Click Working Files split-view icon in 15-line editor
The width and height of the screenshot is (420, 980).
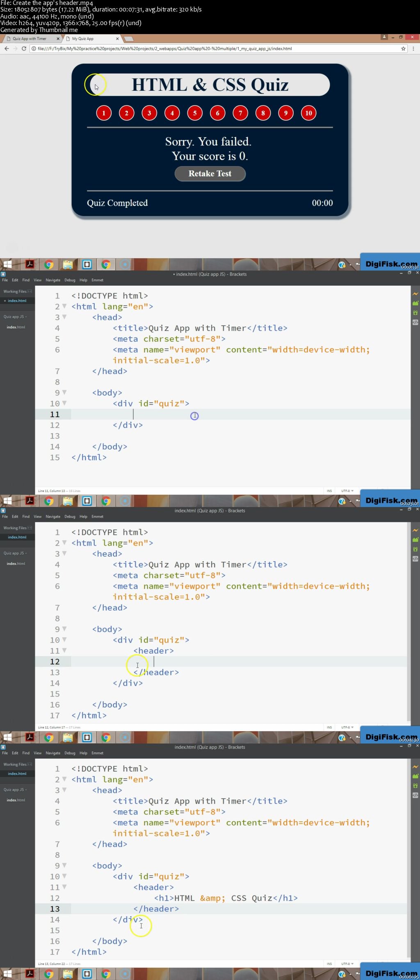pyautogui.click(x=30, y=291)
